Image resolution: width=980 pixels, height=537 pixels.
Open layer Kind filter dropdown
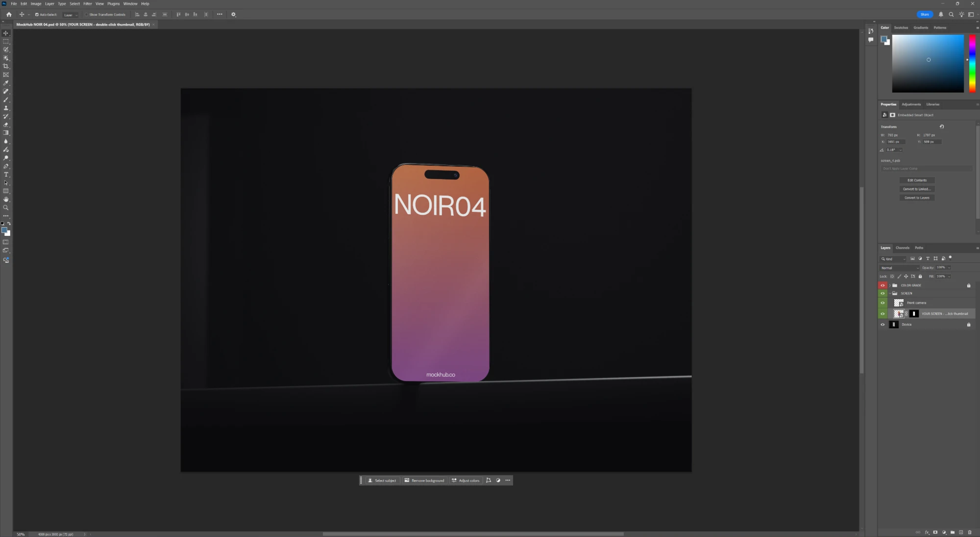(x=893, y=259)
